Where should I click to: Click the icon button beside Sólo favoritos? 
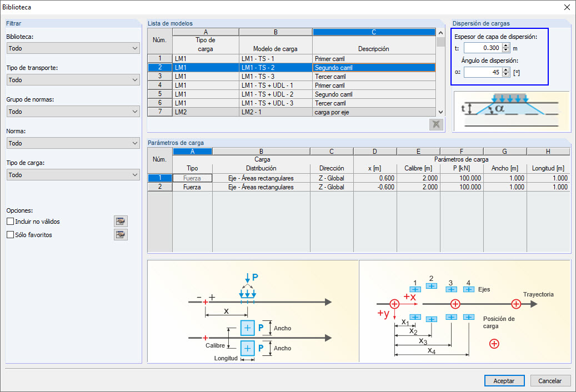point(121,234)
